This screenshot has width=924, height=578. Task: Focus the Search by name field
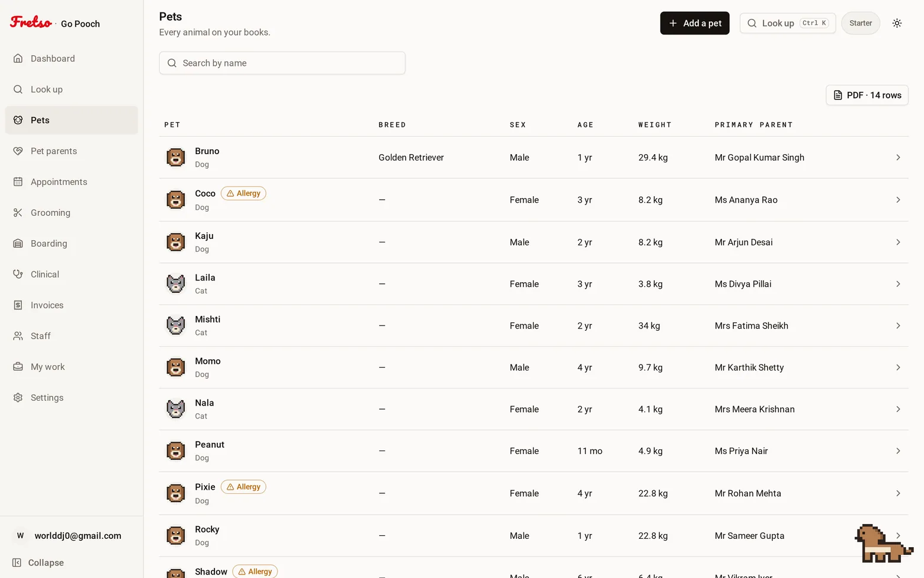click(x=282, y=63)
